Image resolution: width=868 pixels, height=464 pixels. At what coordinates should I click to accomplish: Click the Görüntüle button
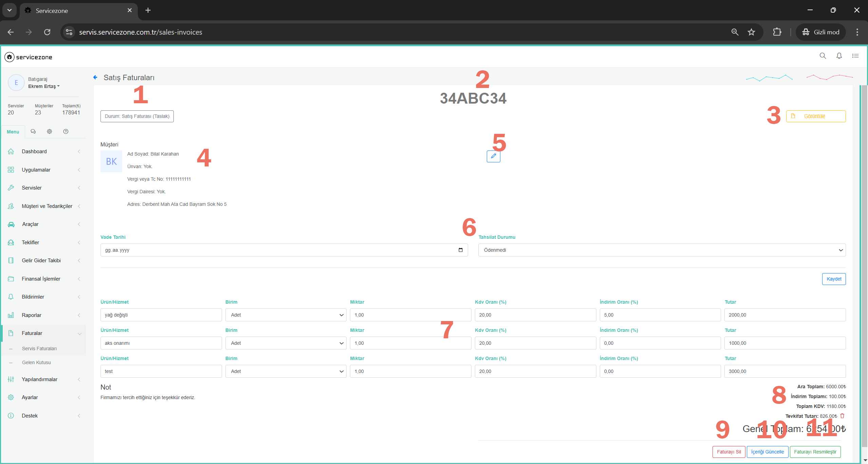[x=815, y=116]
